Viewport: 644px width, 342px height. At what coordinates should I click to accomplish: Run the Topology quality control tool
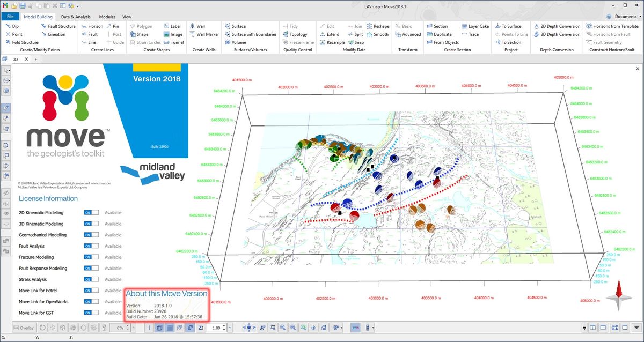[295, 34]
